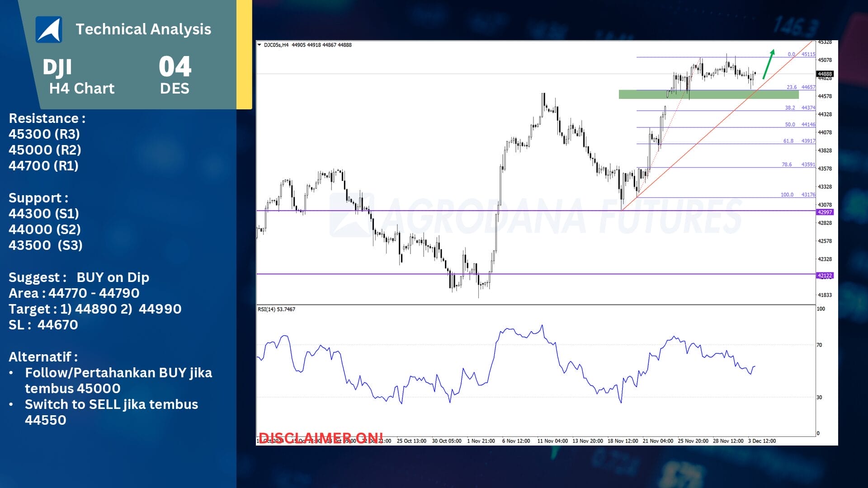Click the 45300 (R3) resistance line
This screenshot has height=488, width=868.
(x=44, y=134)
